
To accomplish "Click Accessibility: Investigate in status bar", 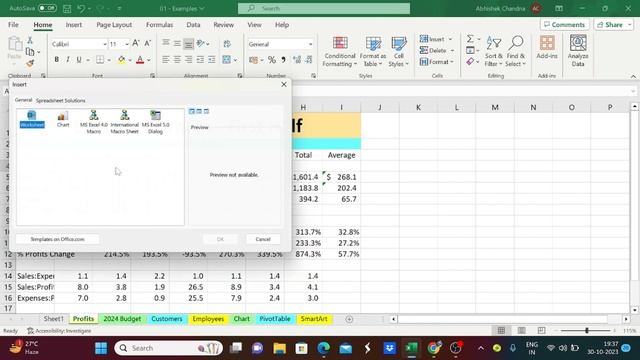I will point(59,331).
